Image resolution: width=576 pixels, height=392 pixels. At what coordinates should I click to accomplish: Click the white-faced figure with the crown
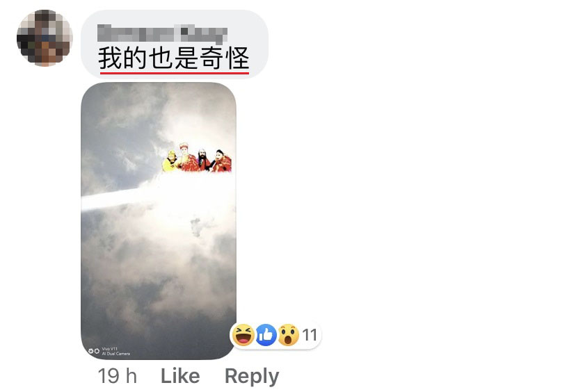[186, 158]
